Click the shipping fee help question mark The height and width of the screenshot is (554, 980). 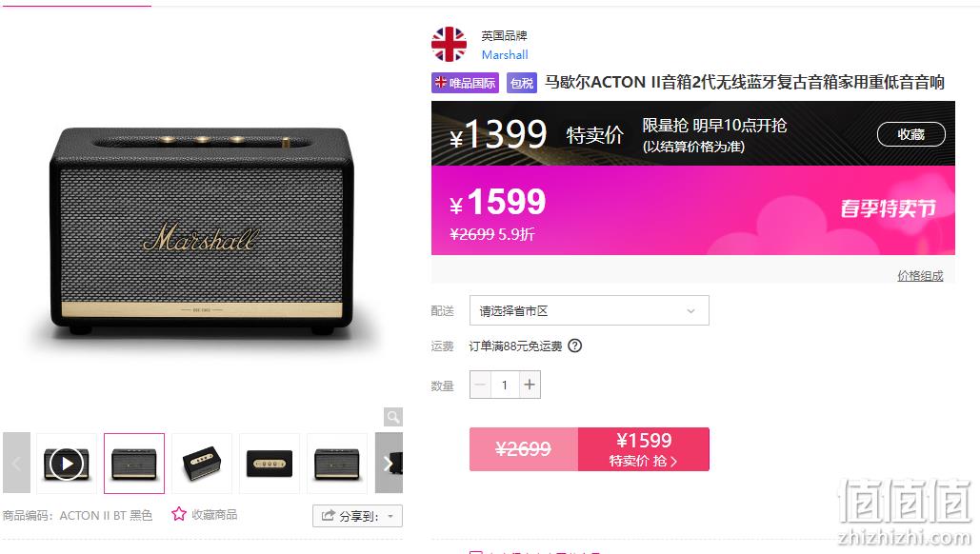(x=575, y=346)
